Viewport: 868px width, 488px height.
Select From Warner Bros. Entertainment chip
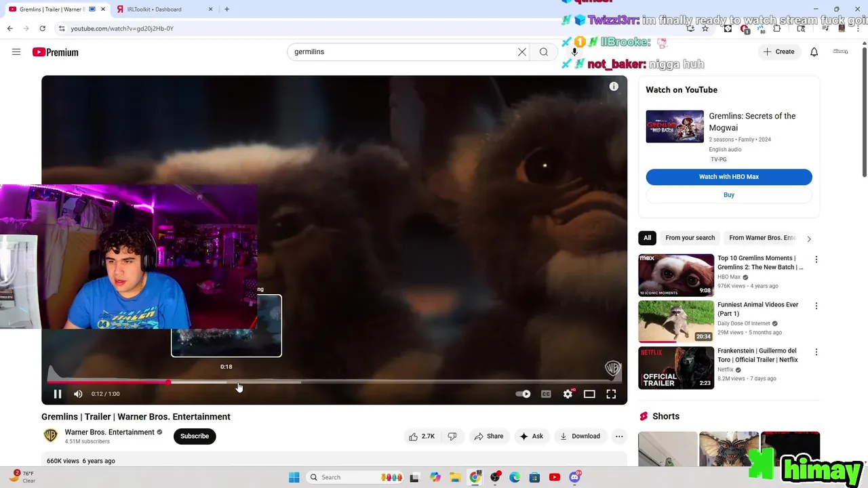762,238
